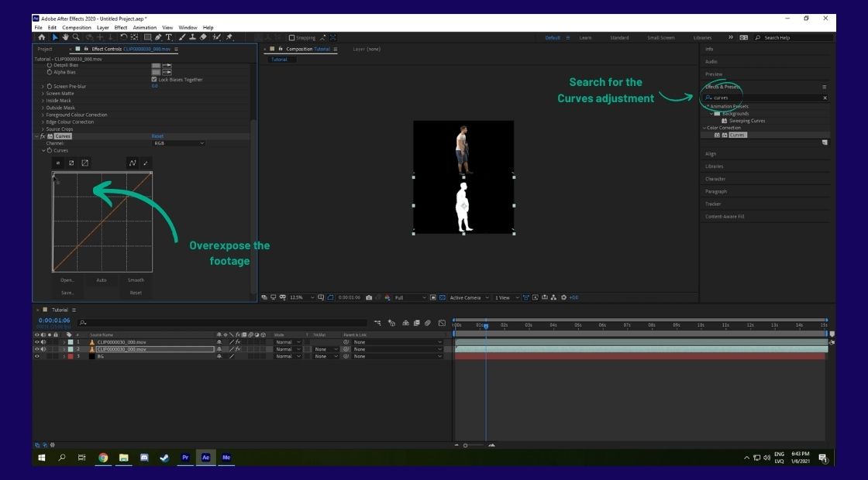Select the Eraser tool

(201, 36)
